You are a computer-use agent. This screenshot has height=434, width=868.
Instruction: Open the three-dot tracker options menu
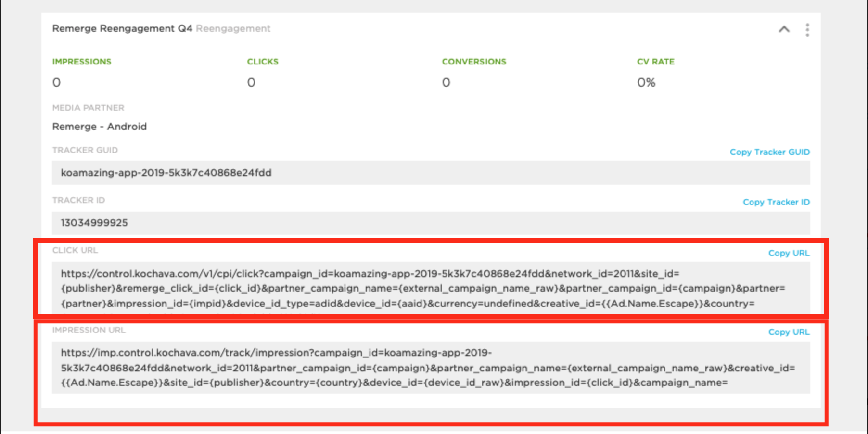pos(807,30)
